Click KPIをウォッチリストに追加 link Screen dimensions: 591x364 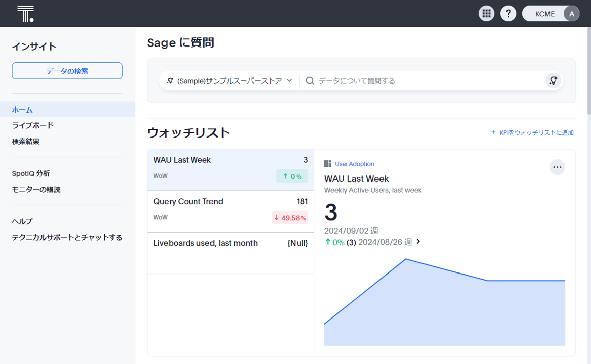532,133
